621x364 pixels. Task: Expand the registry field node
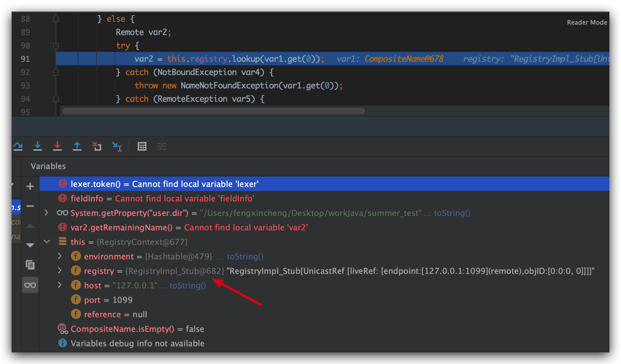tap(60, 270)
